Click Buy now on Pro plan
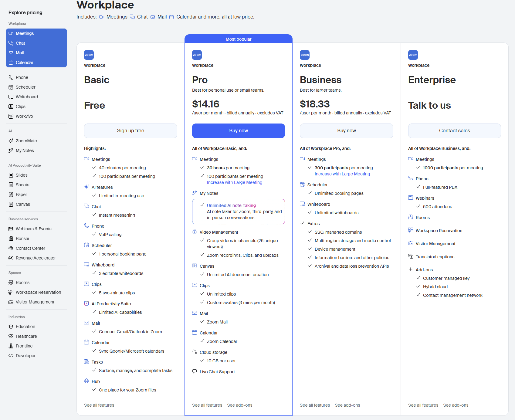The image size is (515, 420). pos(239,131)
